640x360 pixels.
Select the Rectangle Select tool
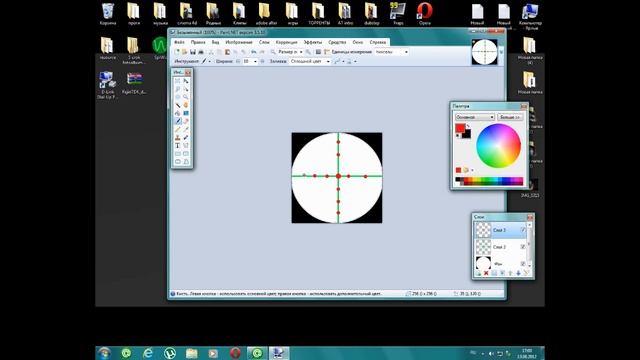178,81
